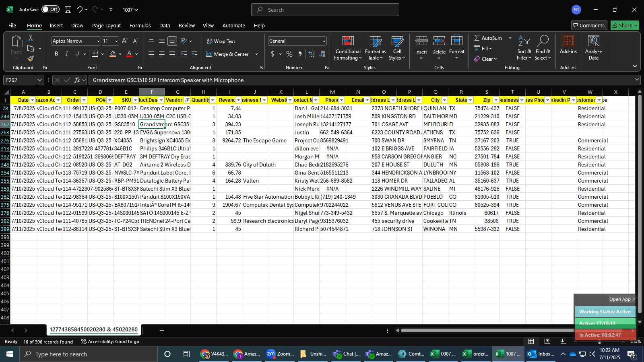Toggle AutoSave switch

pos(50,9)
